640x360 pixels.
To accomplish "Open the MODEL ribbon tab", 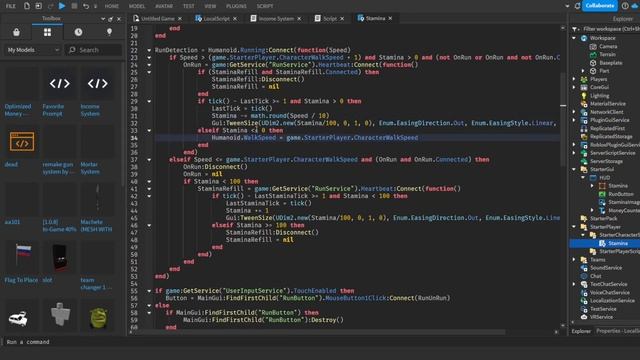I will click(x=137, y=6).
